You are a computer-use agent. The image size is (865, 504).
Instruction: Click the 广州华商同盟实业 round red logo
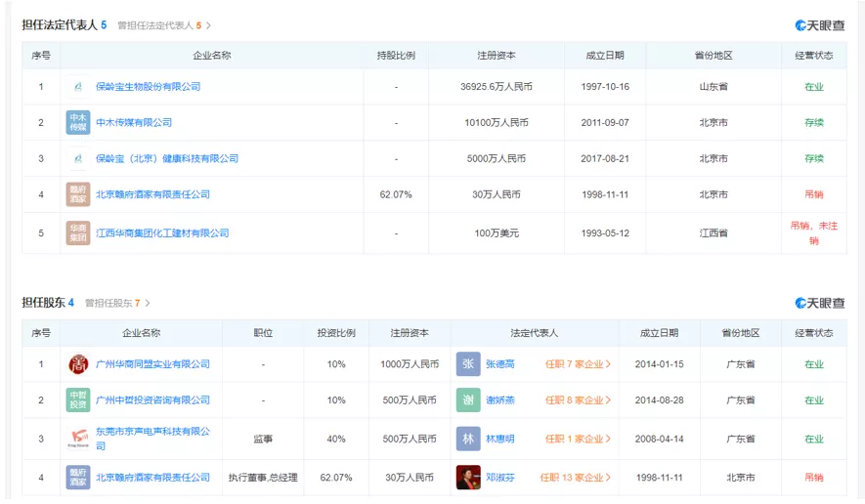pyautogui.click(x=77, y=364)
